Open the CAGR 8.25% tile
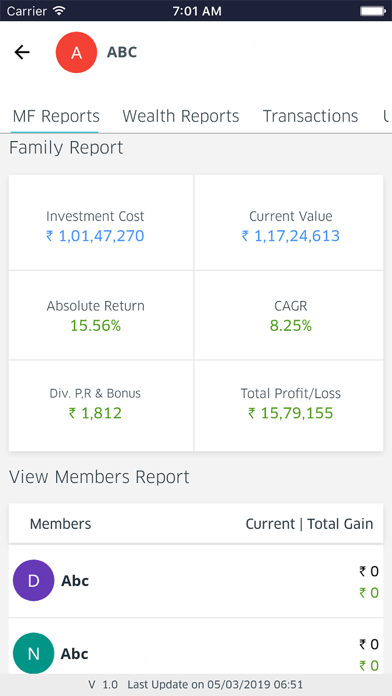This screenshot has width=392, height=696. coord(289,315)
